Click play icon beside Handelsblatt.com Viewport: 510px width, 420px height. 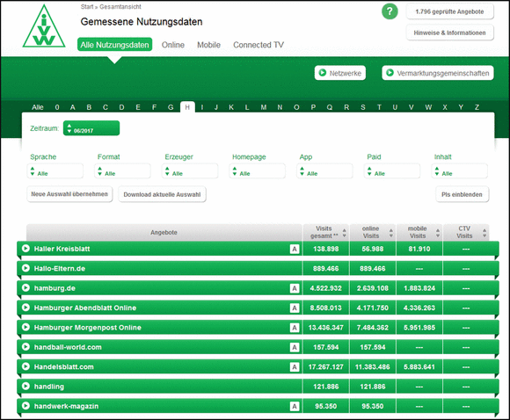click(x=25, y=366)
